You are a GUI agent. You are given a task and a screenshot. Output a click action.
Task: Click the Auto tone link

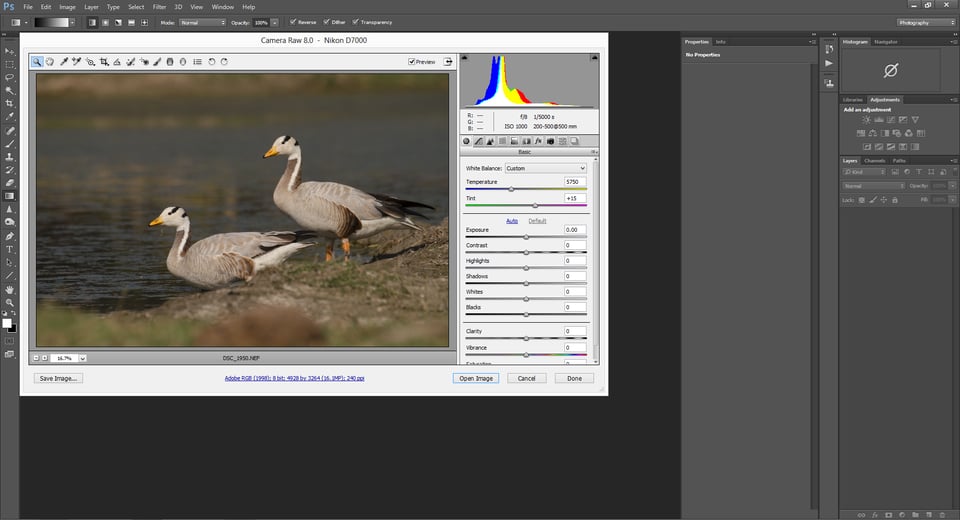(x=512, y=220)
